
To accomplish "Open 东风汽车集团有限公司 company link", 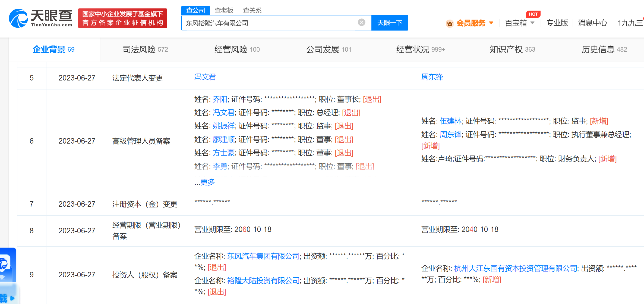I will (x=263, y=256).
